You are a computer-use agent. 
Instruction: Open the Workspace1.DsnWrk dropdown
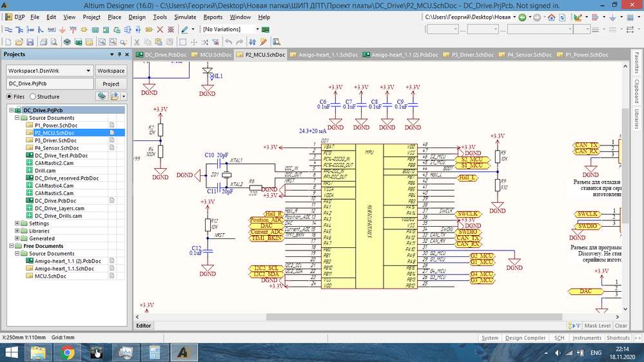(x=88, y=70)
